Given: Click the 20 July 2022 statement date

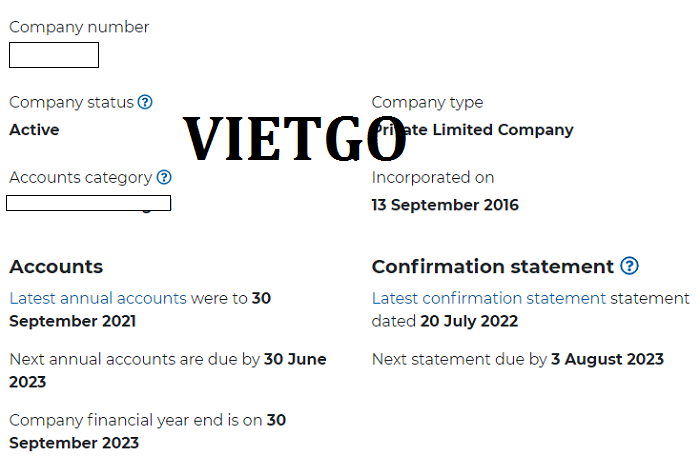Looking at the screenshot, I should click(469, 321).
